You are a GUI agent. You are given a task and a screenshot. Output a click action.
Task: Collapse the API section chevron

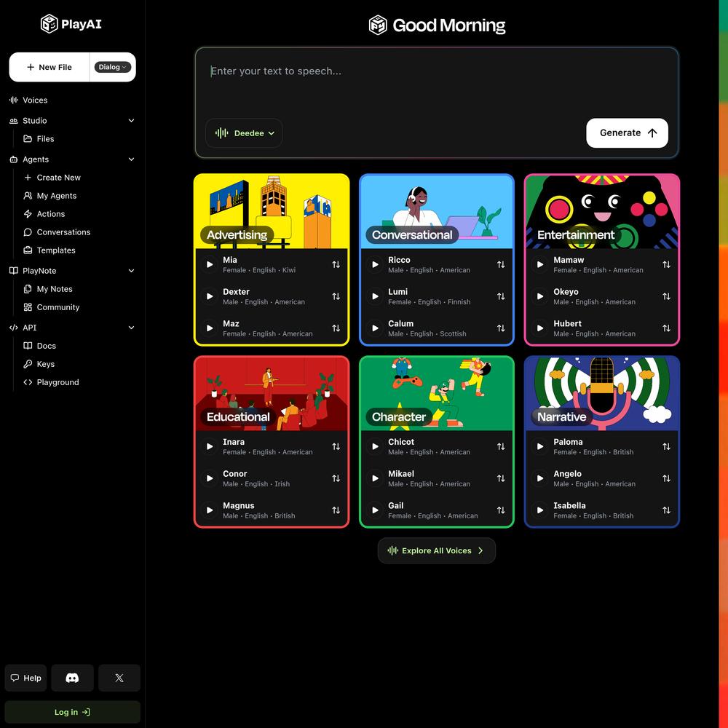tap(131, 328)
